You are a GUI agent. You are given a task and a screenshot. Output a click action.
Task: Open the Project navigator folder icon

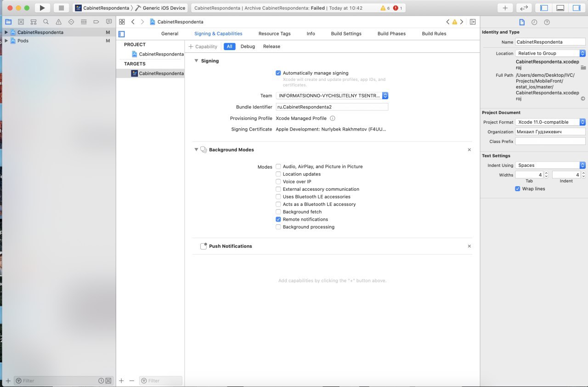pyautogui.click(x=8, y=22)
